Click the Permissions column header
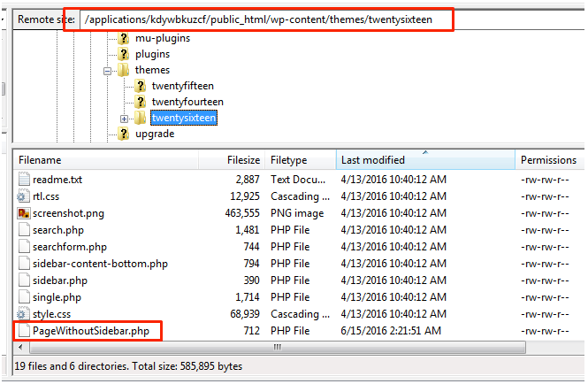This screenshot has width=588, height=384. 548,160
